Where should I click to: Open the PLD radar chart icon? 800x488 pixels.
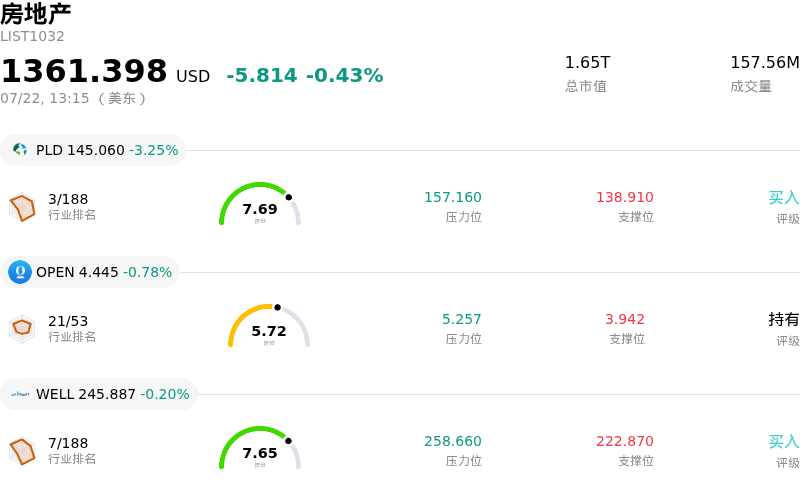tap(22, 207)
